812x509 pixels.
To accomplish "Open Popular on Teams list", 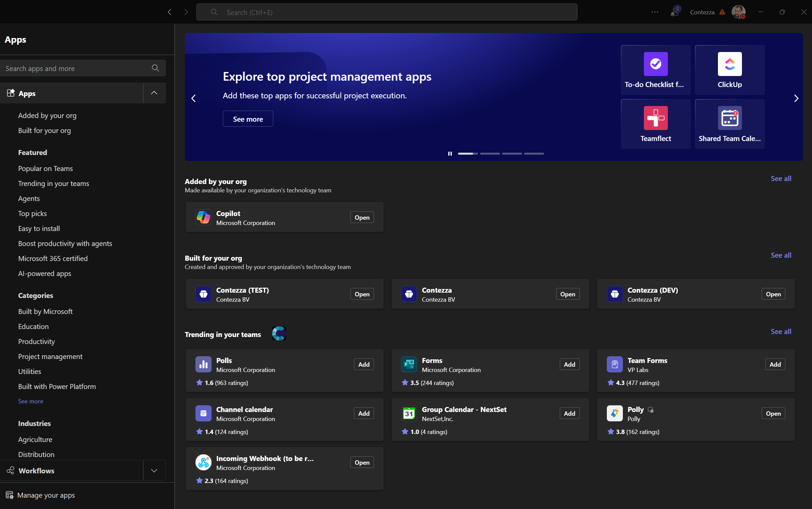I will click(x=45, y=169).
